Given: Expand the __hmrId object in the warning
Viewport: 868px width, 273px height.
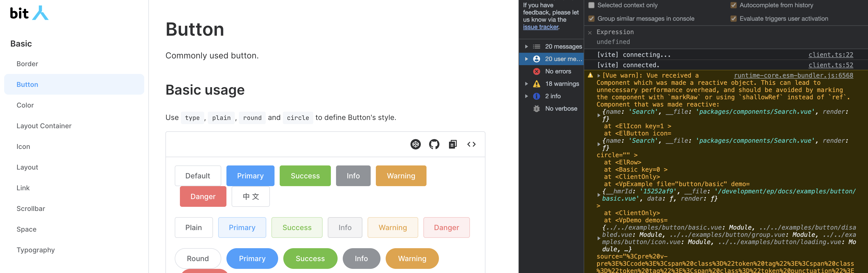Looking at the screenshot, I should click(x=599, y=195).
